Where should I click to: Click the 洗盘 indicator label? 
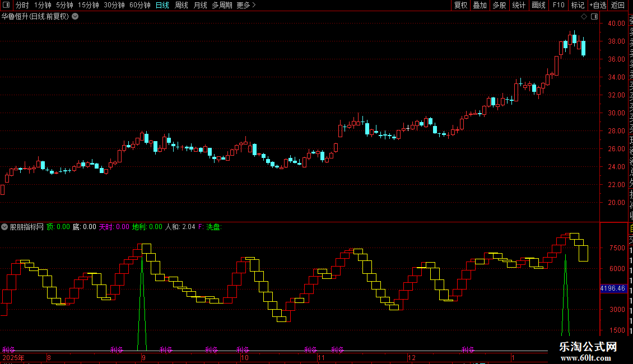(x=213, y=227)
